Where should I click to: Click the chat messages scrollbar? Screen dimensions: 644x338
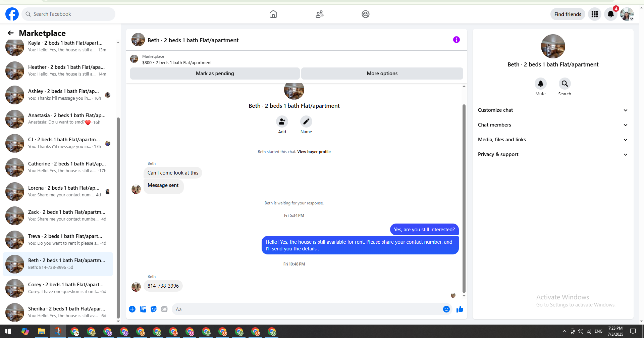464,199
